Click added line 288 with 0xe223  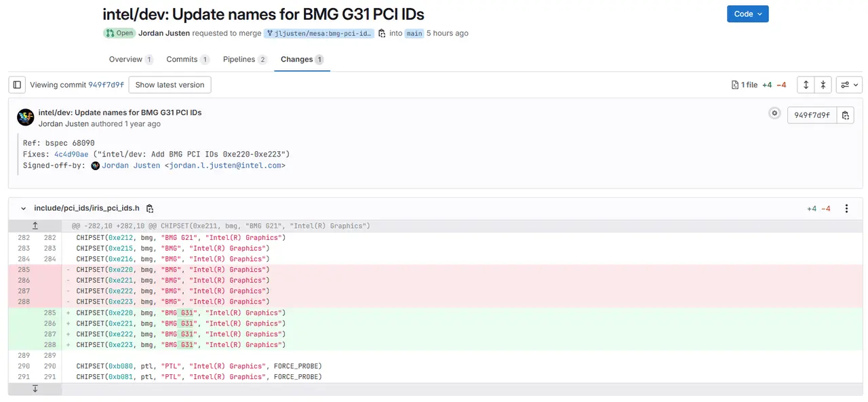coord(461,345)
